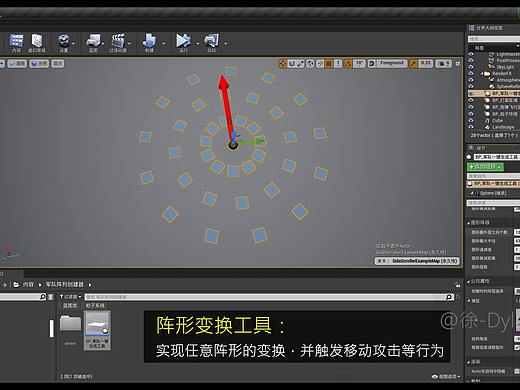Open the rotation snap 10° value dropdown

click(x=359, y=63)
